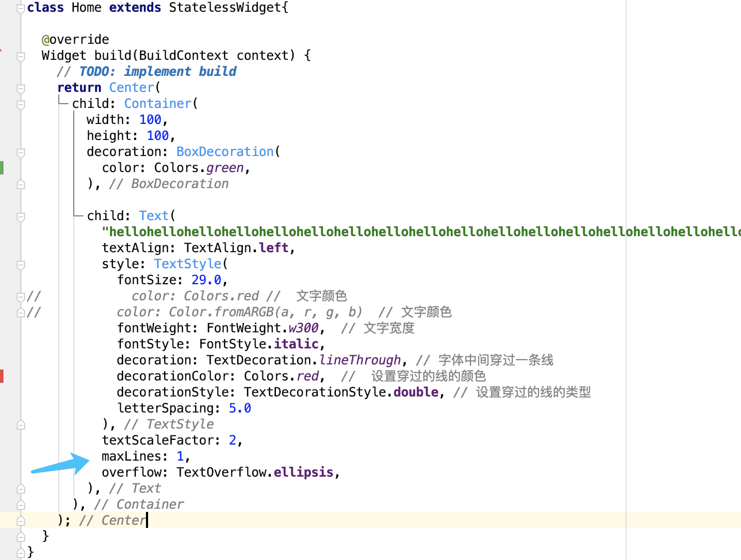Click letterSpacing value 5.0
The width and height of the screenshot is (741, 560).
[x=240, y=408]
